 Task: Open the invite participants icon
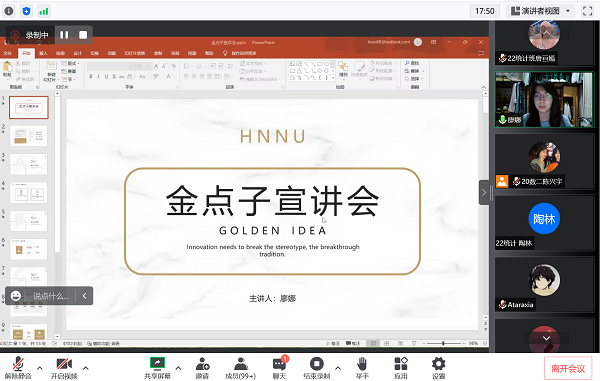202,363
